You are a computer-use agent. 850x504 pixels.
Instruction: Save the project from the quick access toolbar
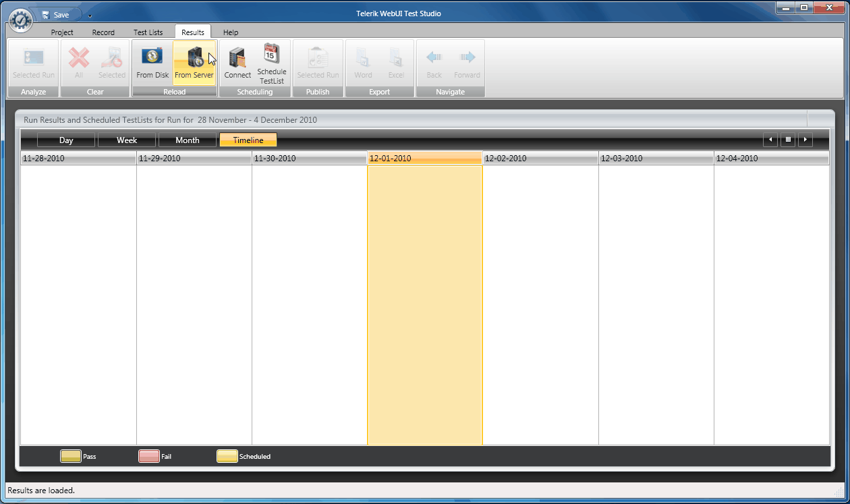pyautogui.click(x=55, y=15)
